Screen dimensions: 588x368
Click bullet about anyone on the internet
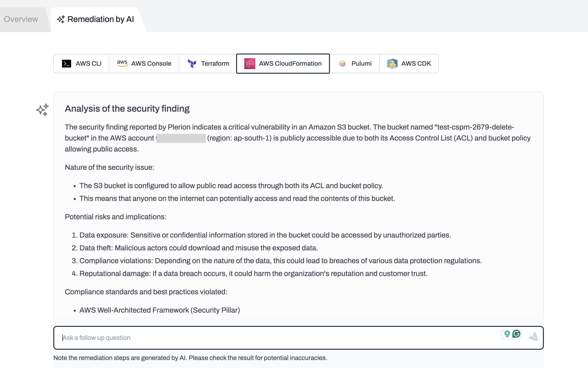point(237,198)
